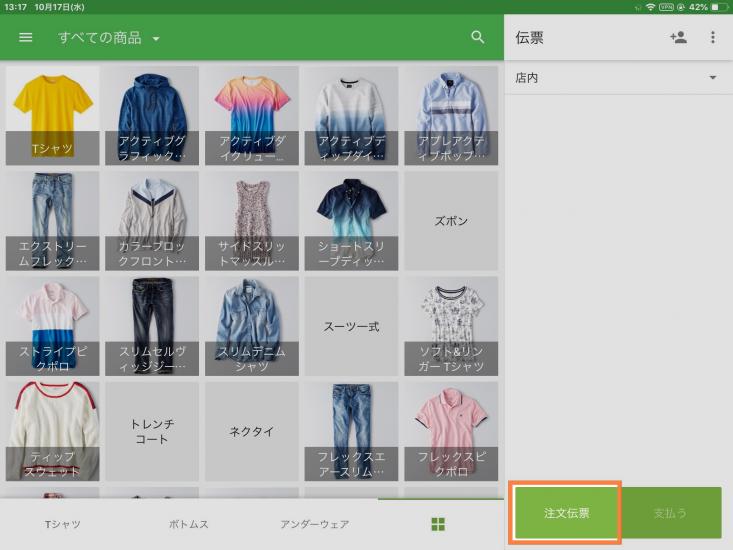733x550 pixels.
Task: Add a customer to the ticket
Action: click(x=678, y=37)
